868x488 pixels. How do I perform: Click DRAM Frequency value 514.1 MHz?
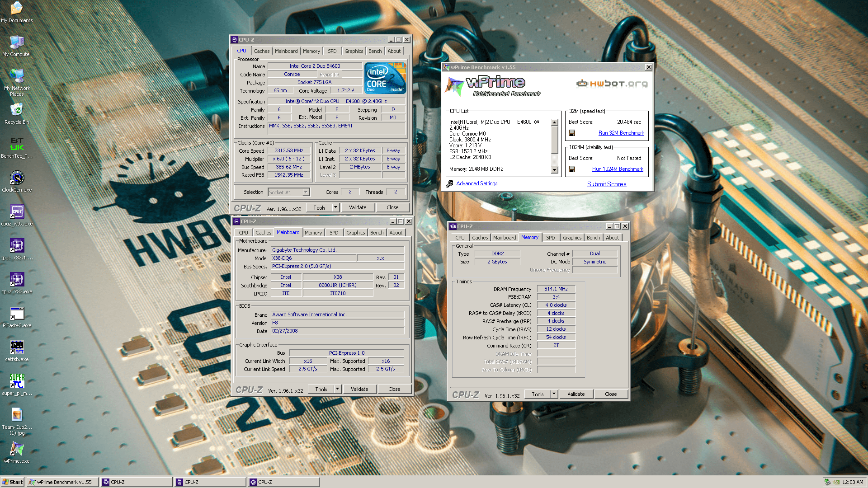point(556,289)
